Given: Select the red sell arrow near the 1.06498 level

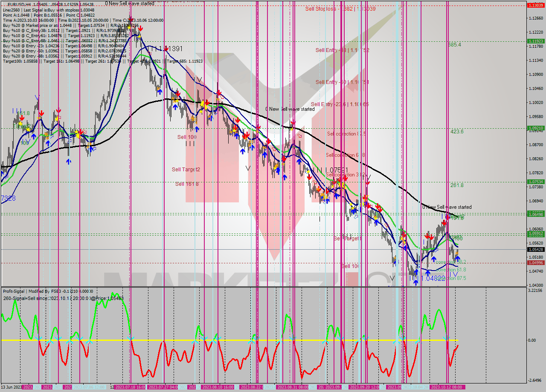Looking at the screenshot, I should pyautogui.click(x=444, y=223).
